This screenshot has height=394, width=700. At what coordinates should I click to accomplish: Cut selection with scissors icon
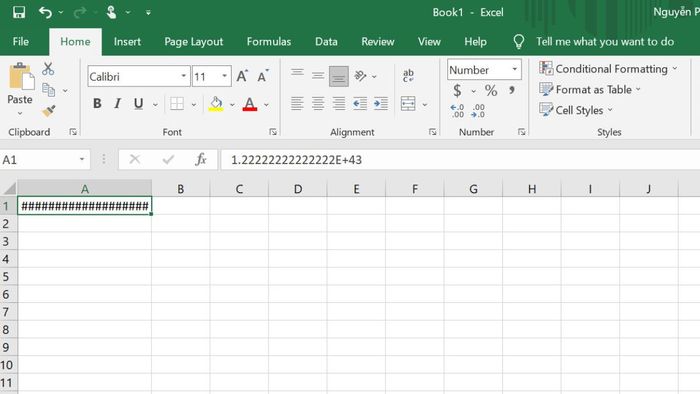click(x=48, y=69)
